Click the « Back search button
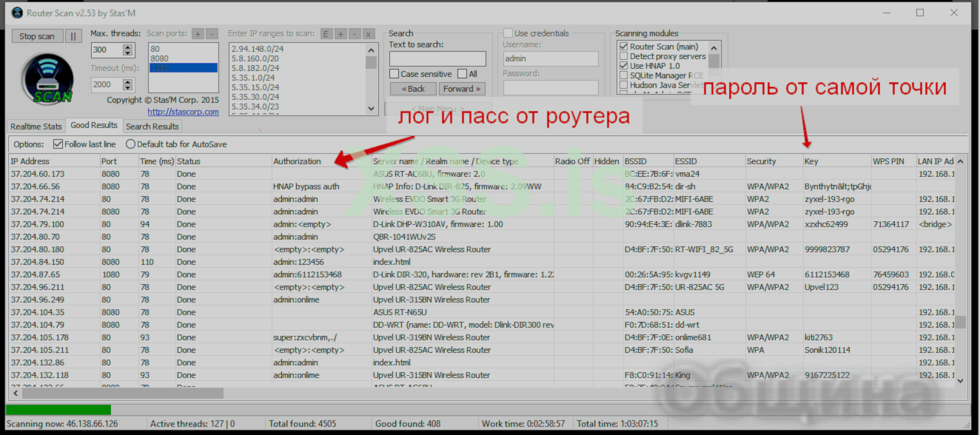 click(413, 89)
